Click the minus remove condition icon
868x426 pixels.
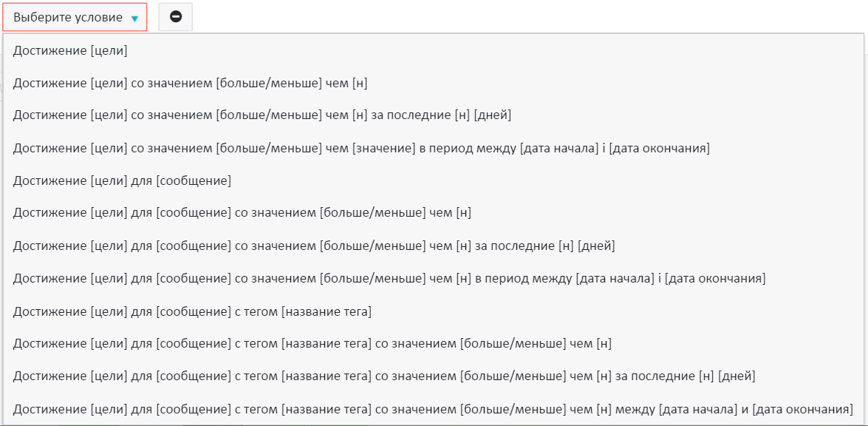176,16
